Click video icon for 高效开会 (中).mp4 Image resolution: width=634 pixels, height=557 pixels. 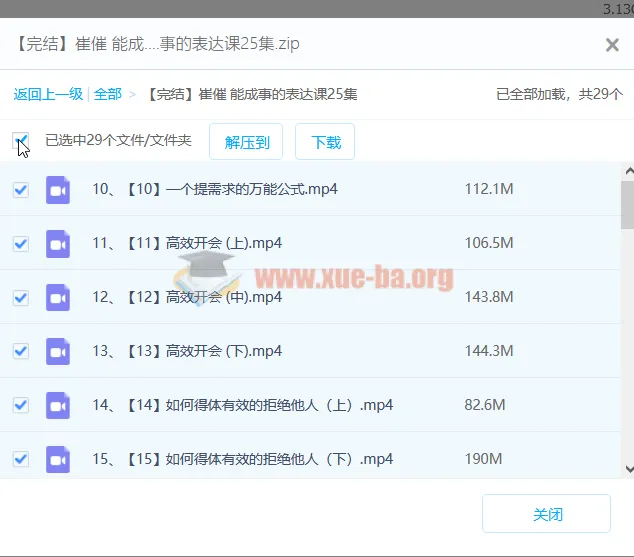pos(58,297)
